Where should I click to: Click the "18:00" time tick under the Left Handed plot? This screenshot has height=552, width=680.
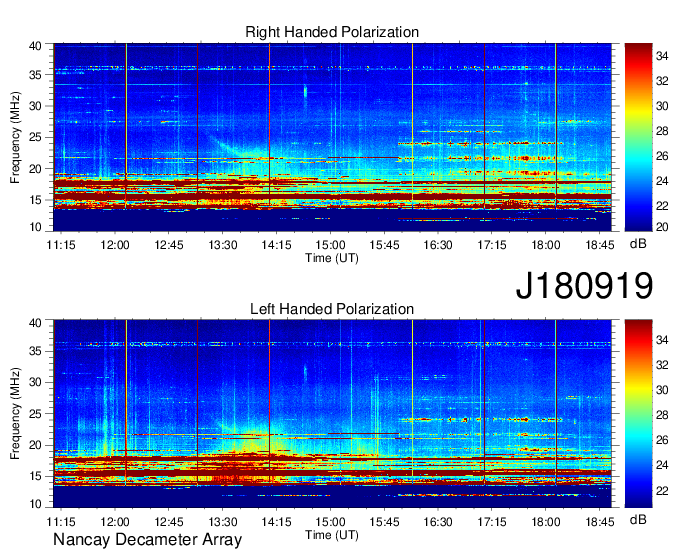(546, 522)
